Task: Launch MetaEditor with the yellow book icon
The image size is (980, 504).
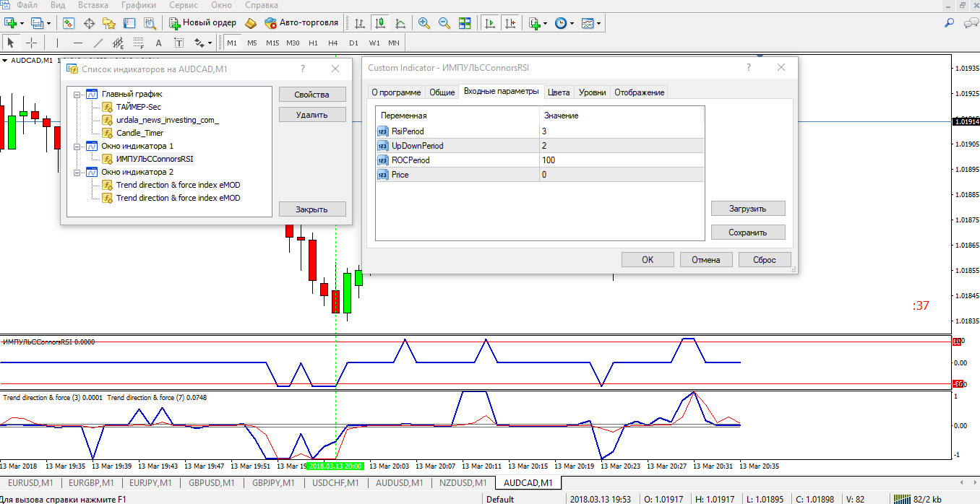Action: click(x=251, y=23)
